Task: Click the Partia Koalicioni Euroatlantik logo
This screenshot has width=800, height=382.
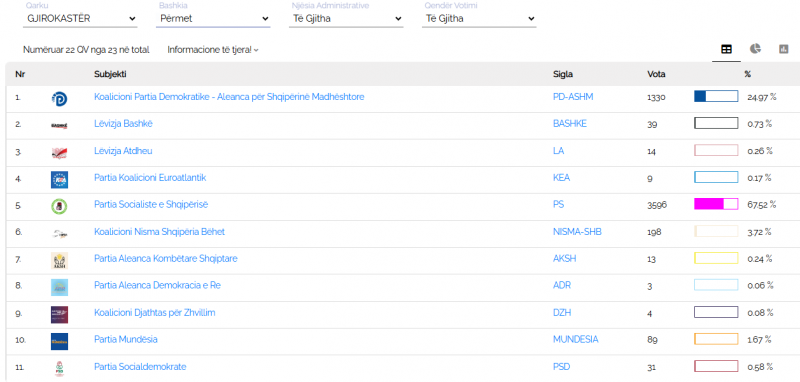Action: (59, 180)
